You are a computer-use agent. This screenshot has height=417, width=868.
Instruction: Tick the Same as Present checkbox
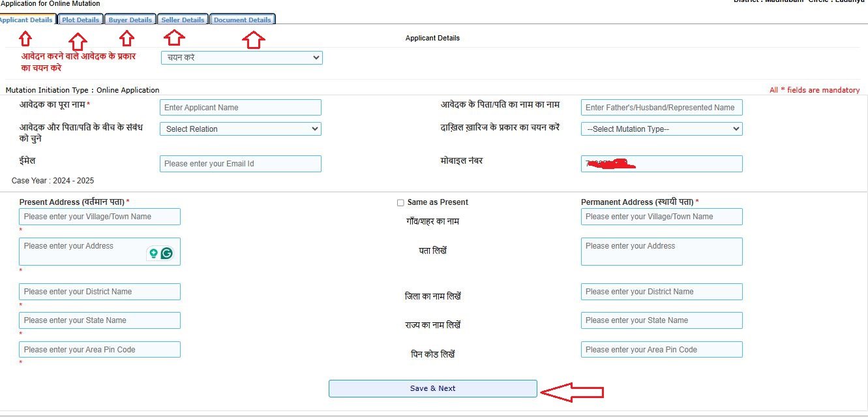[x=400, y=202]
